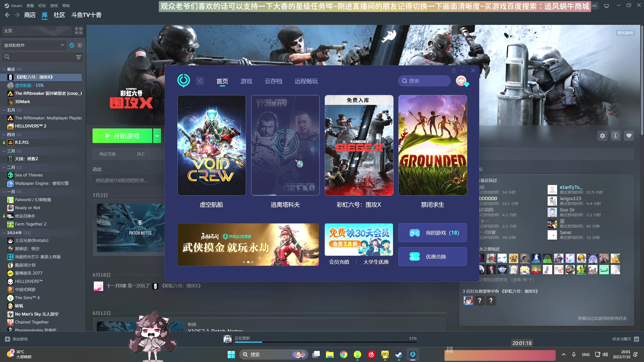This screenshot has height=362, width=644.
Task: Open Grounded 禁闭求生 game card
Action: (x=433, y=145)
